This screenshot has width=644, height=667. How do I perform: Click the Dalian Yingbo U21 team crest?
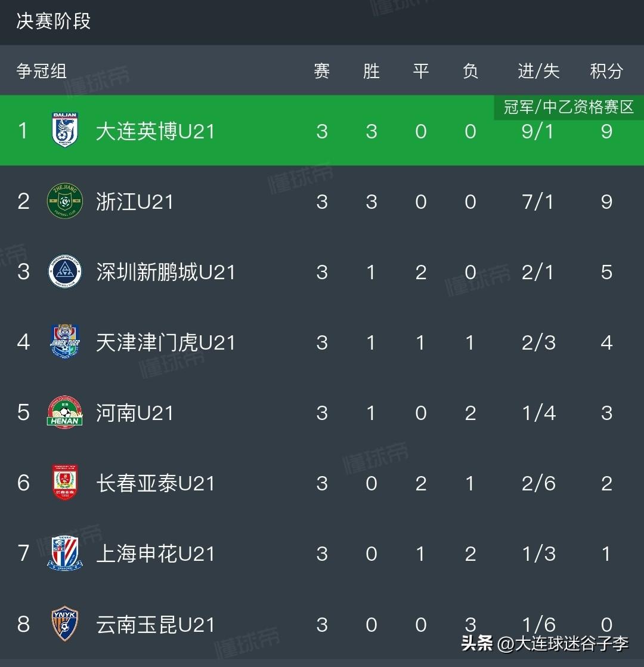point(64,129)
